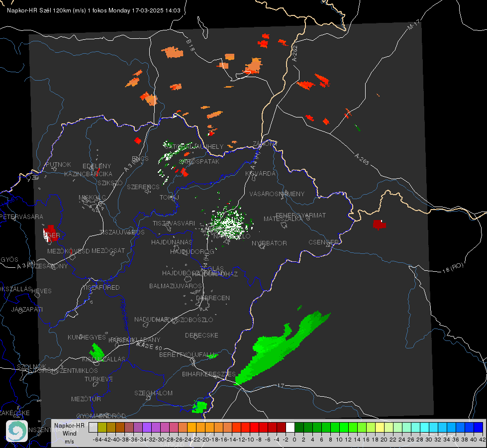Click the blue Hajdú-Bihar county label
This screenshot has width=487, height=448.
[x=124, y=315]
